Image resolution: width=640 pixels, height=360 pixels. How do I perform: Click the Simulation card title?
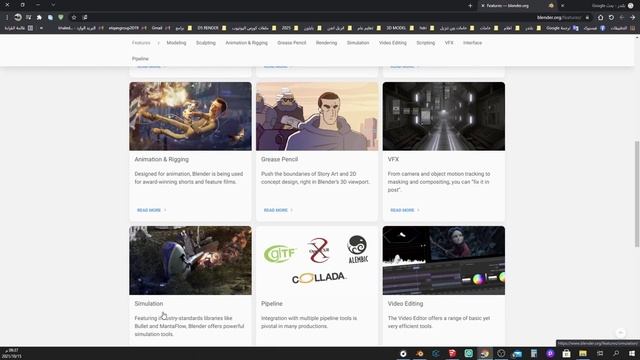point(149,304)
